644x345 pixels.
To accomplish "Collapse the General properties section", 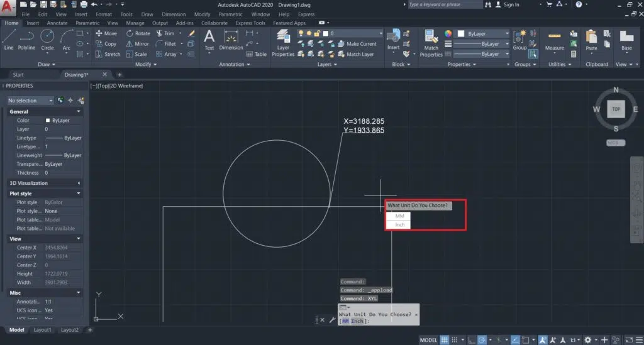I will click(79, 112).
